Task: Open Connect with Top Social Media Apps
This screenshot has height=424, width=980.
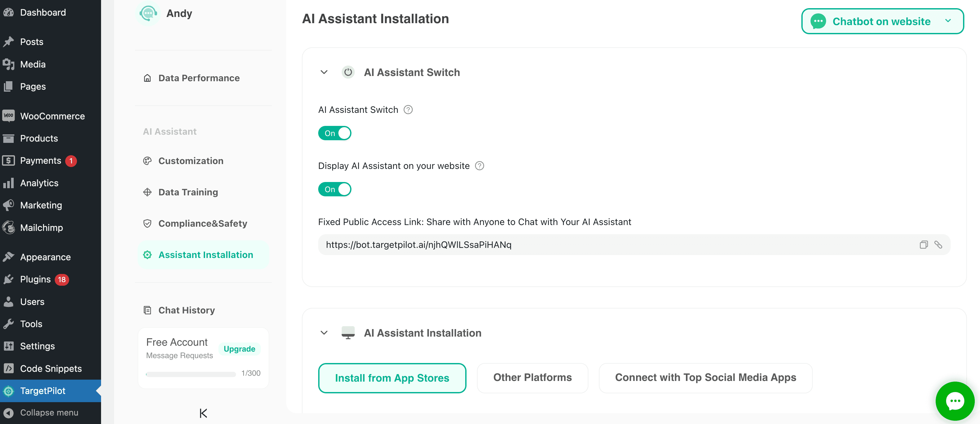Action: coord(705,378)
